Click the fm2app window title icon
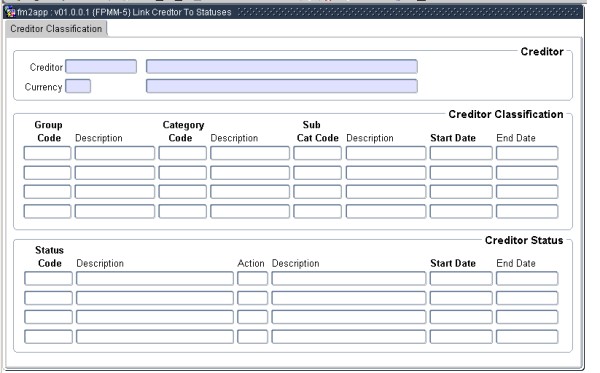 pos(10,12)
